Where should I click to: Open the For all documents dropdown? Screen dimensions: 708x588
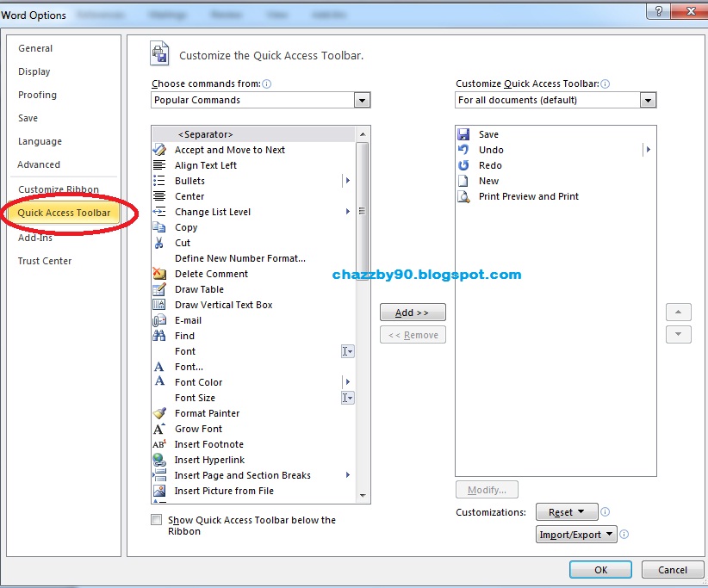tap(648, 100)
